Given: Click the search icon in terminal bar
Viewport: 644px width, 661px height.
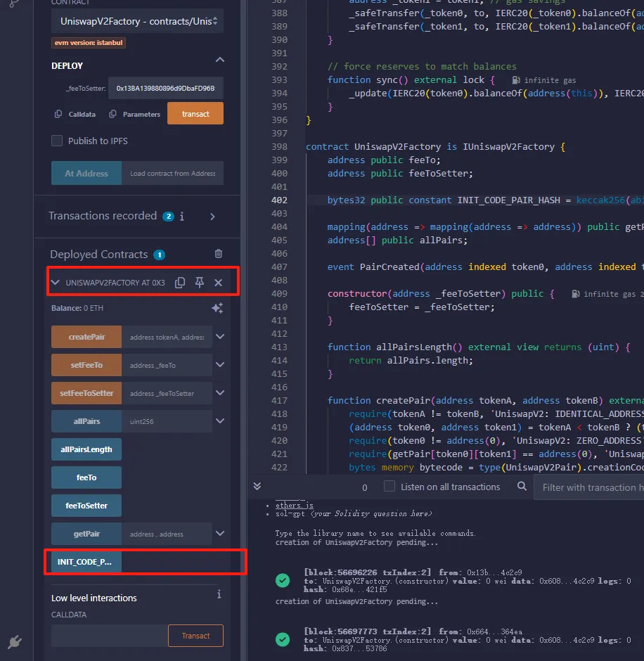Looking at the screenshot, I should point(522,487).
